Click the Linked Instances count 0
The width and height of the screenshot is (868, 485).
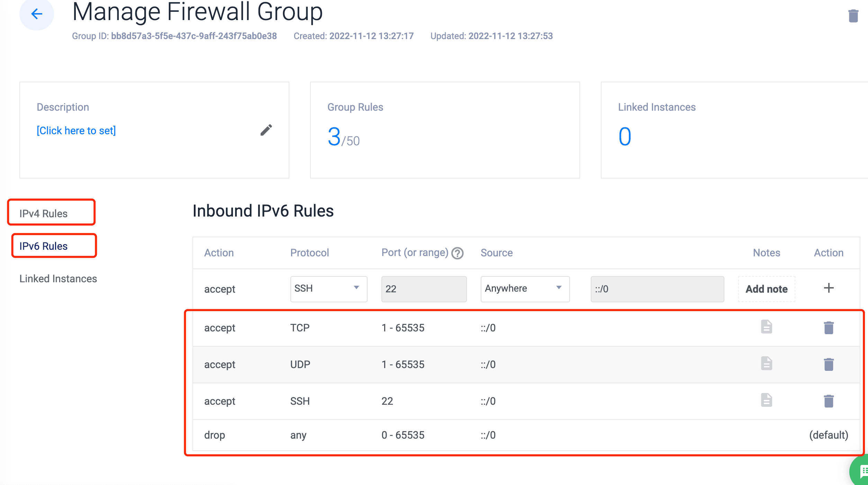625,137
